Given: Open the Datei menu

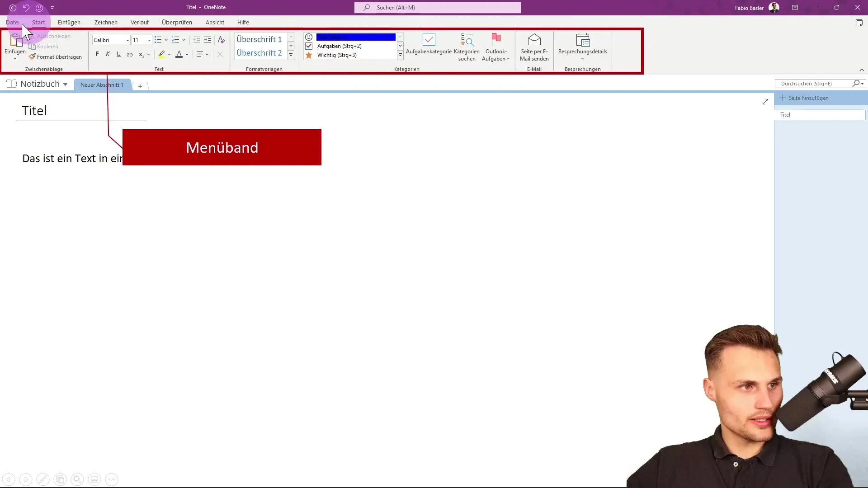Looking at the screenshot, I should (13, 22).
